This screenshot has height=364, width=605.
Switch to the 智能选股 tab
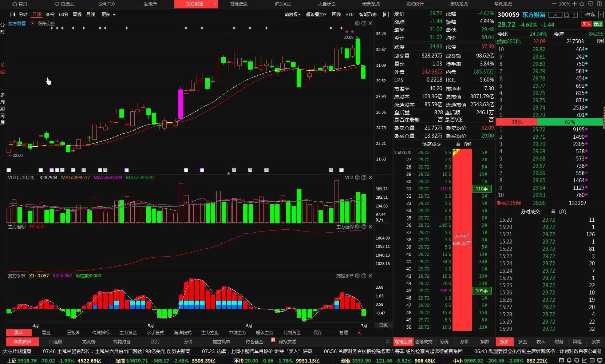pos(239,4)
